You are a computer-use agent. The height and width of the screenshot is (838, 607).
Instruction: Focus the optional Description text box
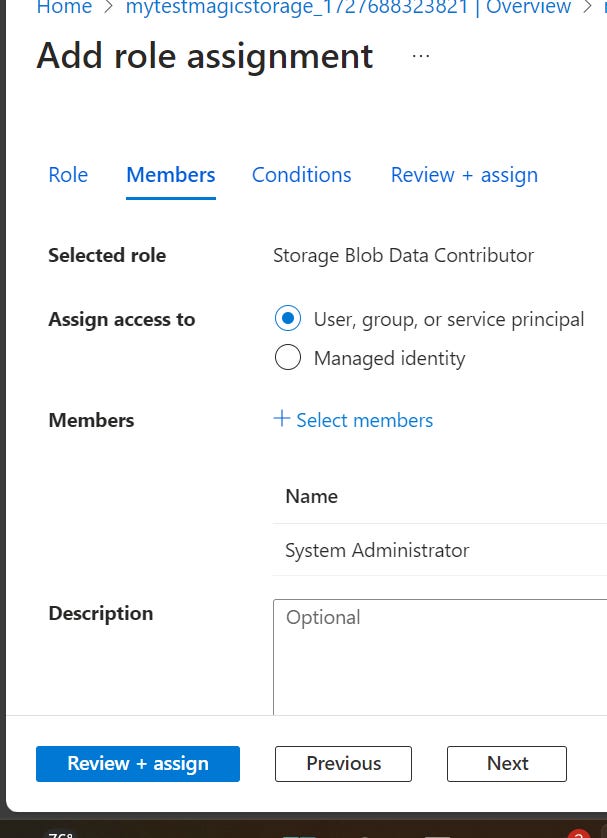click(440, 657)
